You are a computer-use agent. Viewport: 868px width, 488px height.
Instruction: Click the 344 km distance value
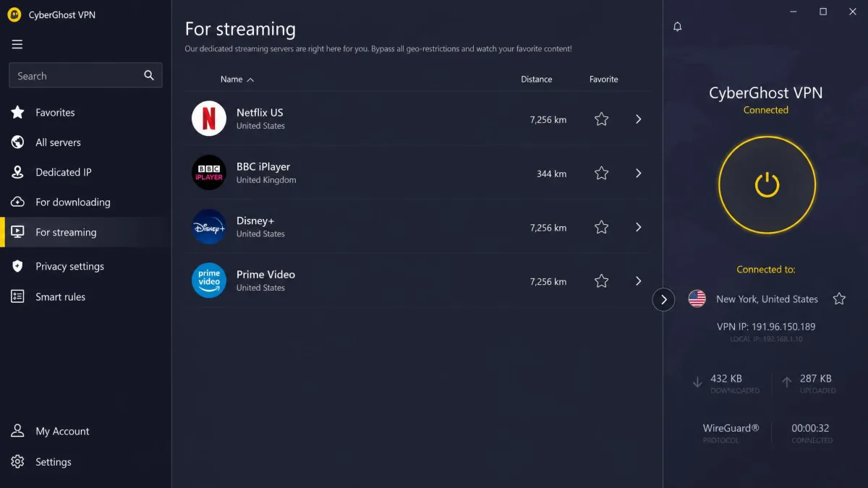click(x=551, y=174)
